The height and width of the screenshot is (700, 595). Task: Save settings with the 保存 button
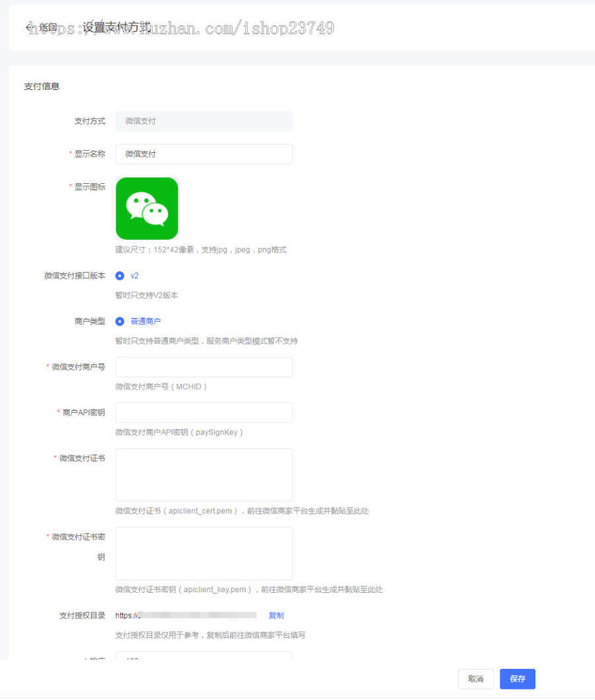click(518, 679)
